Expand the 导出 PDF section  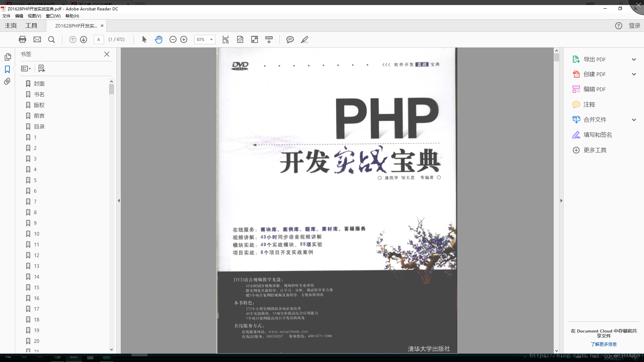click(x=634, y=59)
